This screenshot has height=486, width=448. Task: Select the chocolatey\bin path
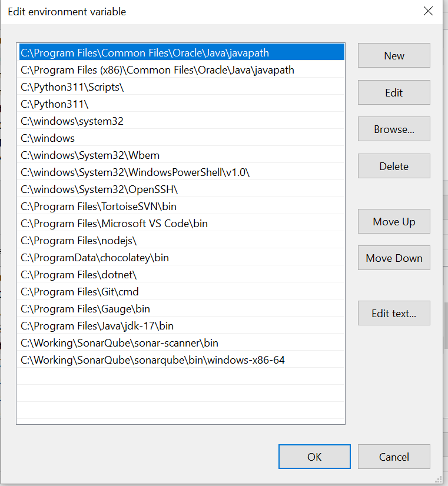95,258
